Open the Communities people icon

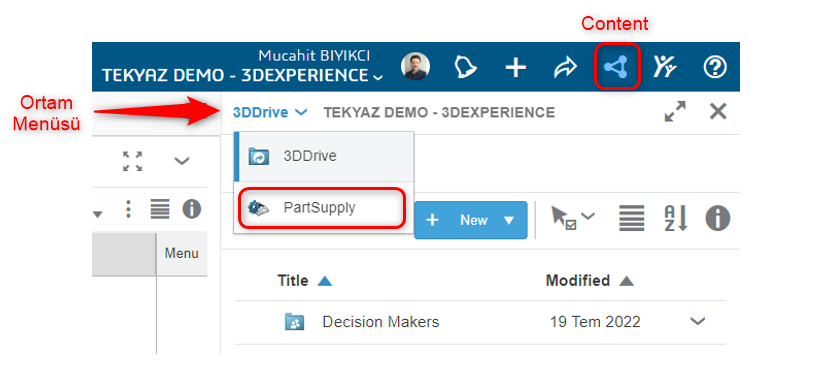click(x=665, y=67)
